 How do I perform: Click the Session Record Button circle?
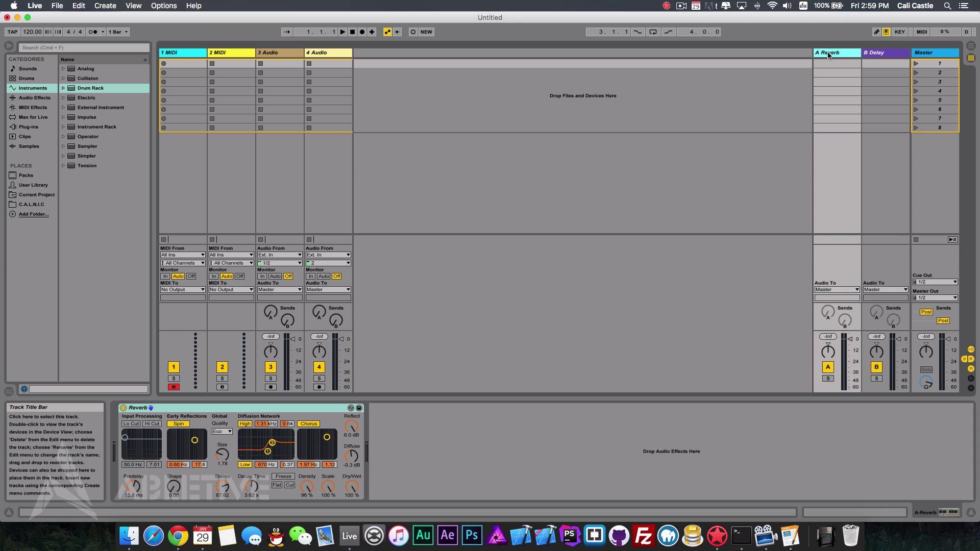click(413, 32)
